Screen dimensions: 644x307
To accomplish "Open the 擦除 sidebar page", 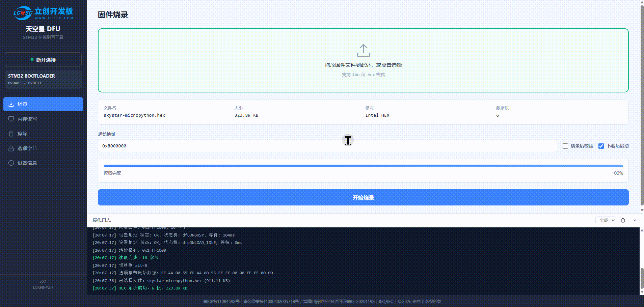I will [43, 134].
